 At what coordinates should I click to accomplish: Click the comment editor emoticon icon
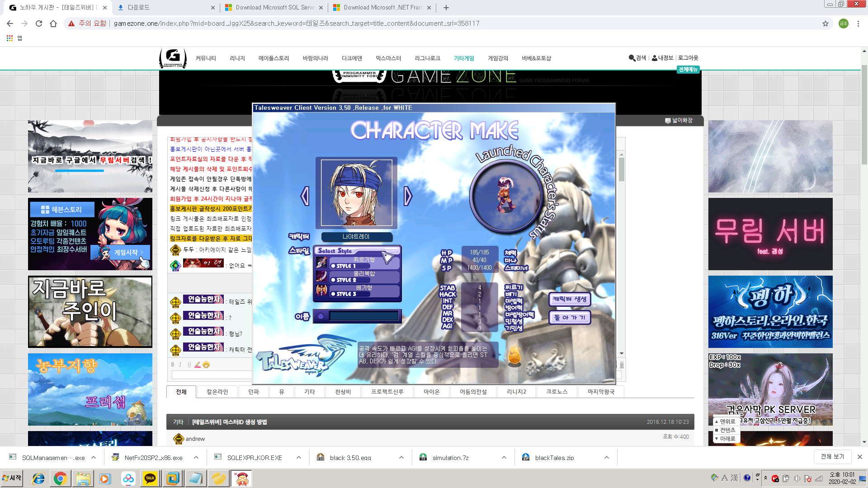(x=206, y=365)
